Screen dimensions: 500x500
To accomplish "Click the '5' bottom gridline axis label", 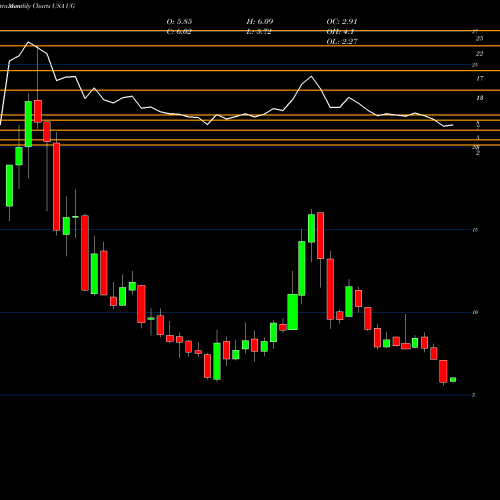I will point(474,395).
